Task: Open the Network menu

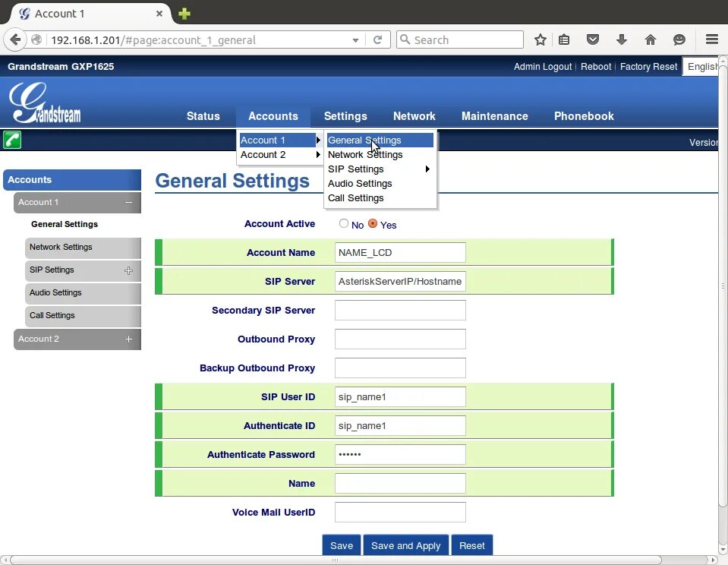Action: pyautogui.click(x=414, y=116)
